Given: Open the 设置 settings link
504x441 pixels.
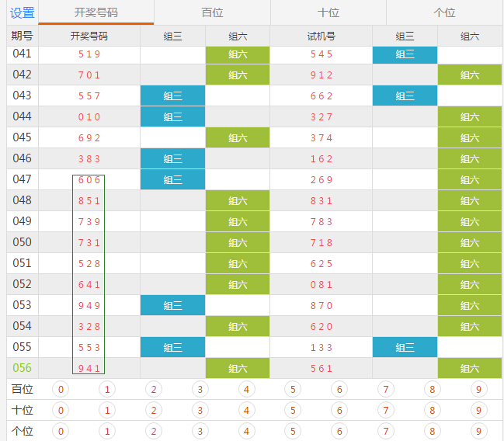Looking at the screenshot, I should 22,12.
